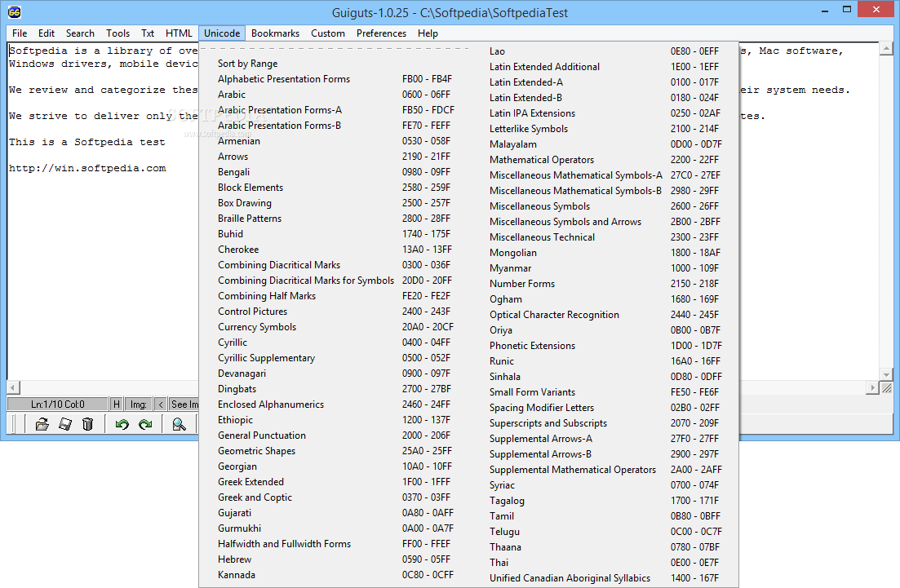Pick Supplemental Arrows-B block
Screen dimensions: 900x588
[x=605, y=454]
